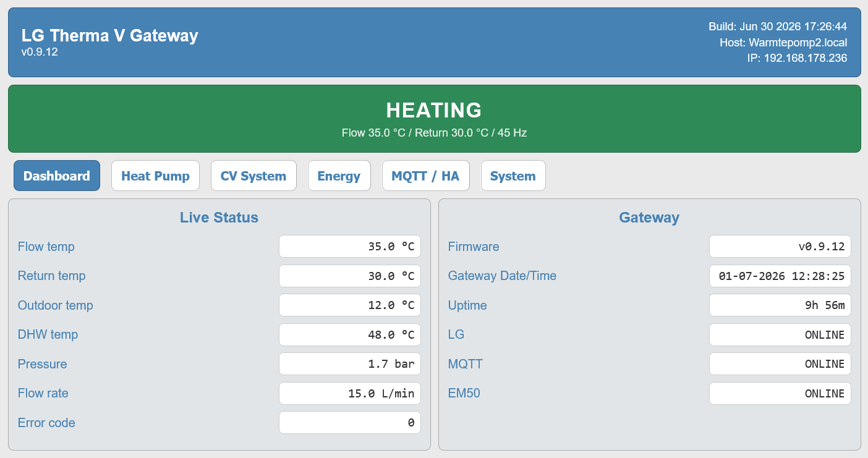
Task: Click the Firmware value v0.9.12 field
Action: pyautogui.click(x=780, y=246)
